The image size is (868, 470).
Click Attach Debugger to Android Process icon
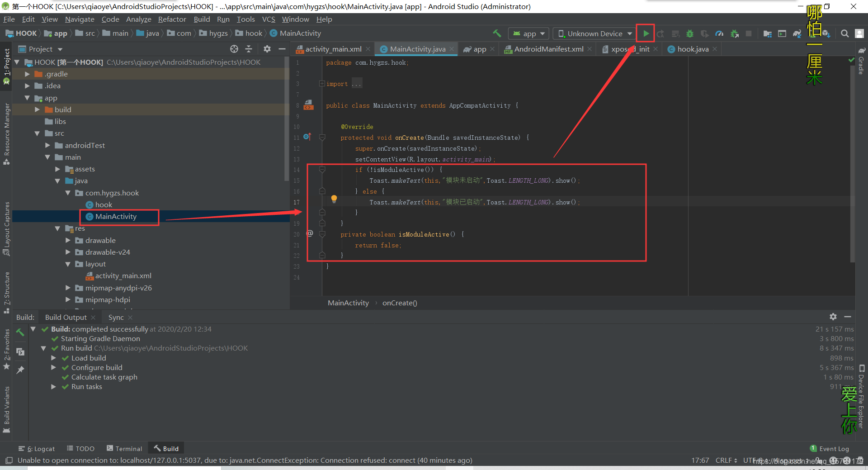734,33
